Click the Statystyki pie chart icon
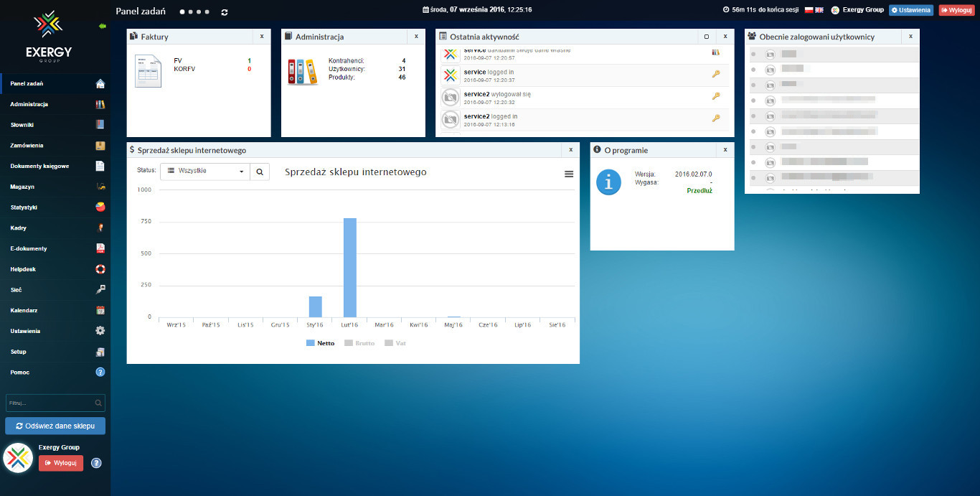Image resolution: width=980 pixels, height=496 pixels. click(x=100, y=207)
